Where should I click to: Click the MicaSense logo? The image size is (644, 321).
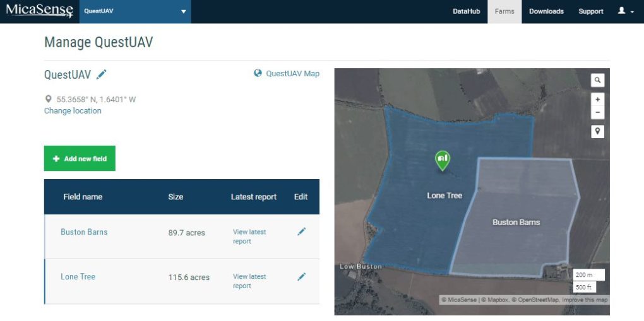39,11
